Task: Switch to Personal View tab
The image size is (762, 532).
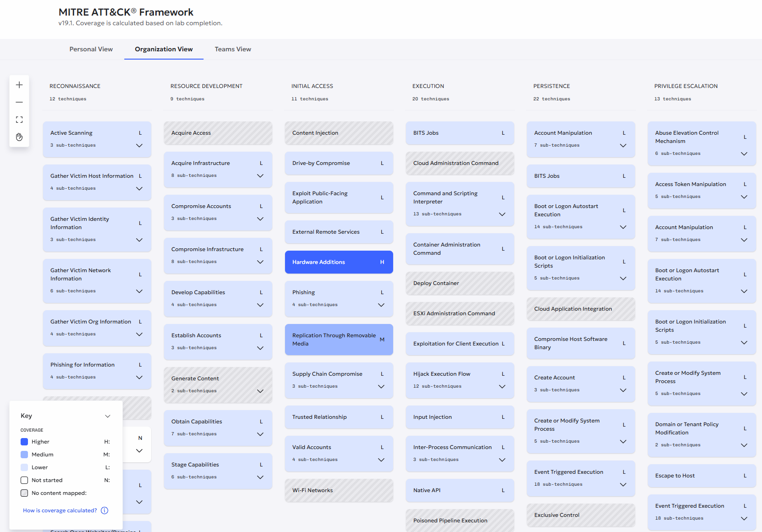Action: 91,49
